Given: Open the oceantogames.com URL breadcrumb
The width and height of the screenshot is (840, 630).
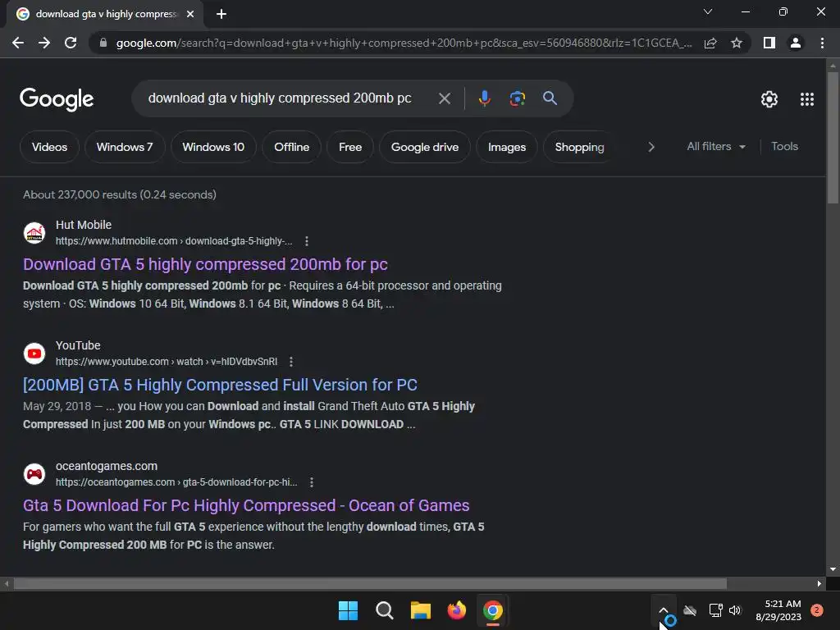Looking at the screenshot, I should 176,482.
